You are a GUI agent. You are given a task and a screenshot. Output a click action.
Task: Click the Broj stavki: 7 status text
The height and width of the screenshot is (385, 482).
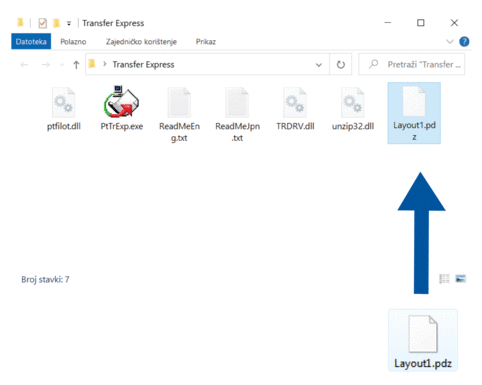click(x=45, y=279)
